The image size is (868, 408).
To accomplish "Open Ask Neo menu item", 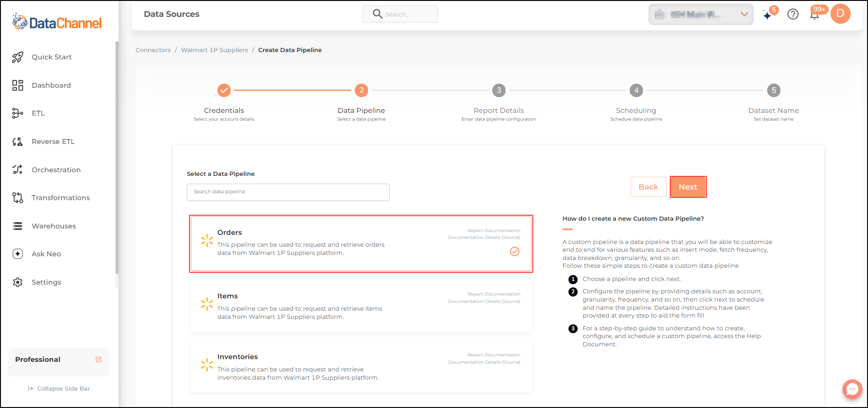I will click(x=46, y=254).
